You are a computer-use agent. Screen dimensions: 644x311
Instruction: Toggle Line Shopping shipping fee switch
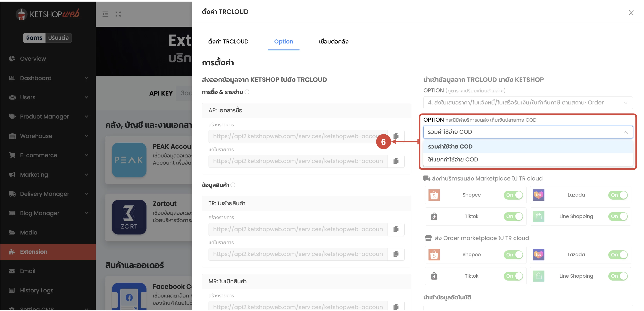[x=618, y=216]
